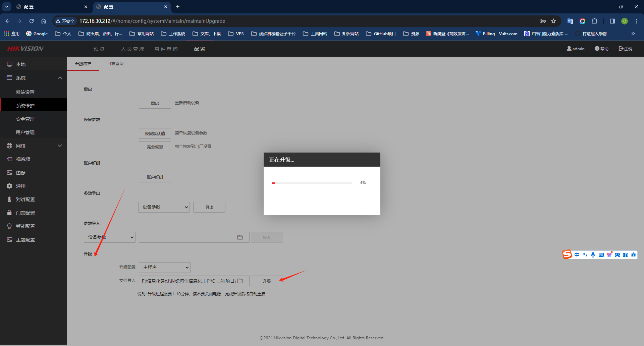Open 智能配置 sidebar item
The width and height of the screenshot is (644, 346).
[34, 226]
